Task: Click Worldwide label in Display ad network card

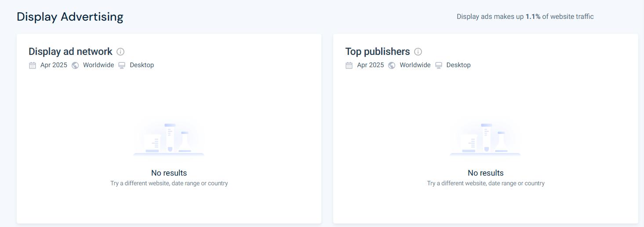Action: 98,65
